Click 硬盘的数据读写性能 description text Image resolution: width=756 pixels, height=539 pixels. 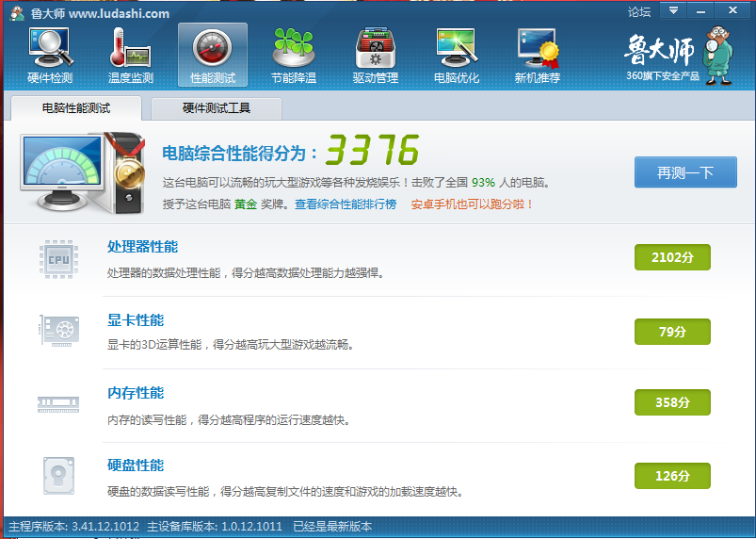pos(285,492)
